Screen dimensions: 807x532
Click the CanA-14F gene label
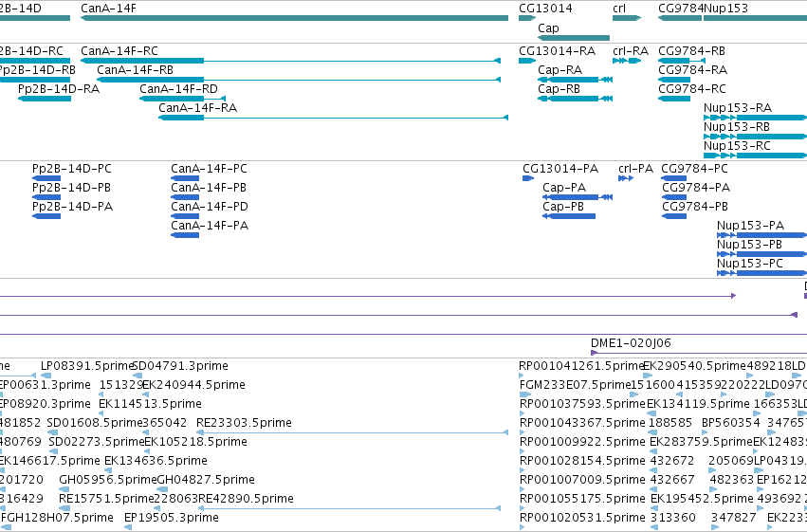click(x=109, y=9)
